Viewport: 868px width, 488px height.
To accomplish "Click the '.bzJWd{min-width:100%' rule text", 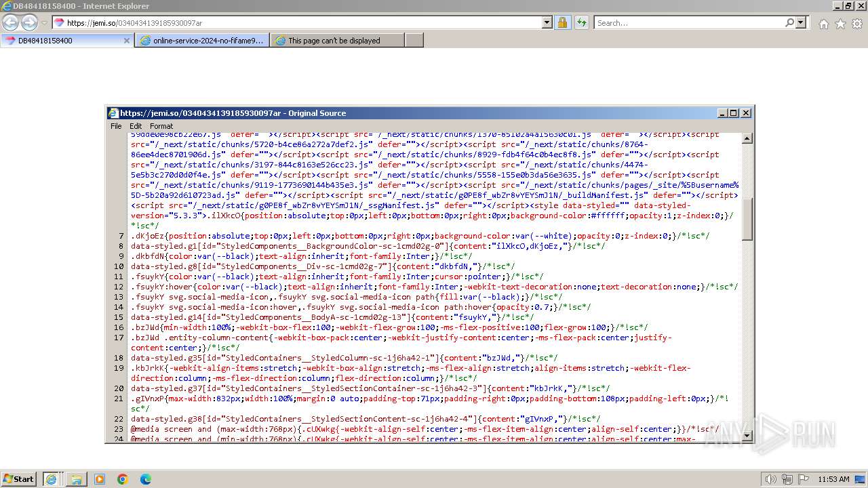I will tap(180, 327).
